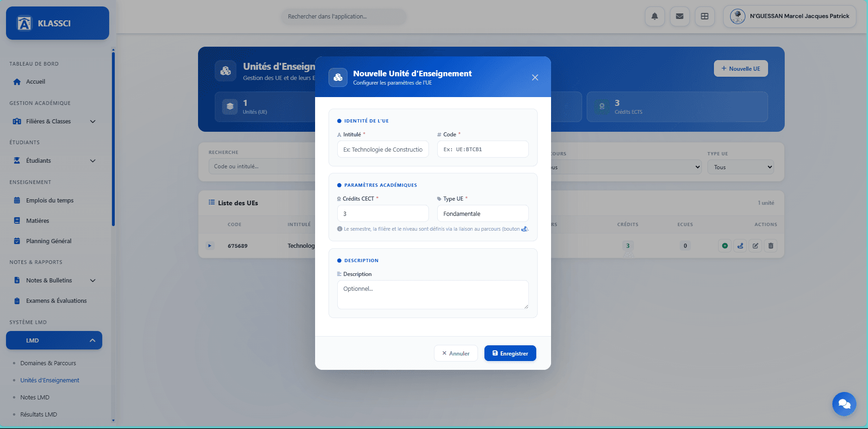Click the green add icon in row 675689

725,246
